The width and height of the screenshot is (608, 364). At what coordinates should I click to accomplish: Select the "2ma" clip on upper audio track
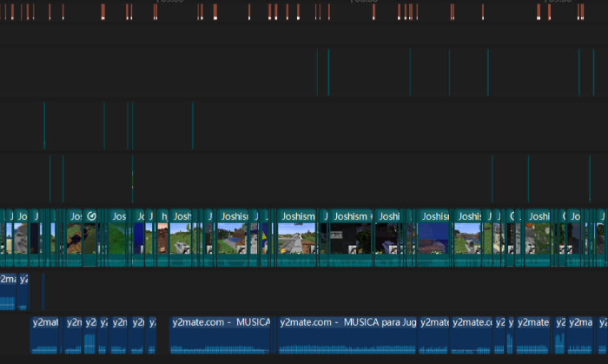pos(7,292)
